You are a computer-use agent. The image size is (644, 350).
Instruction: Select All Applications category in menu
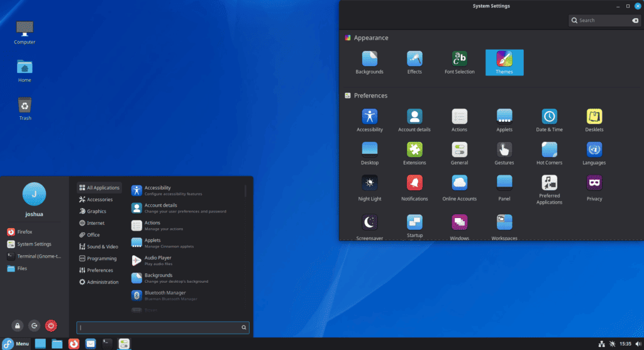click(x=99, y=187)
